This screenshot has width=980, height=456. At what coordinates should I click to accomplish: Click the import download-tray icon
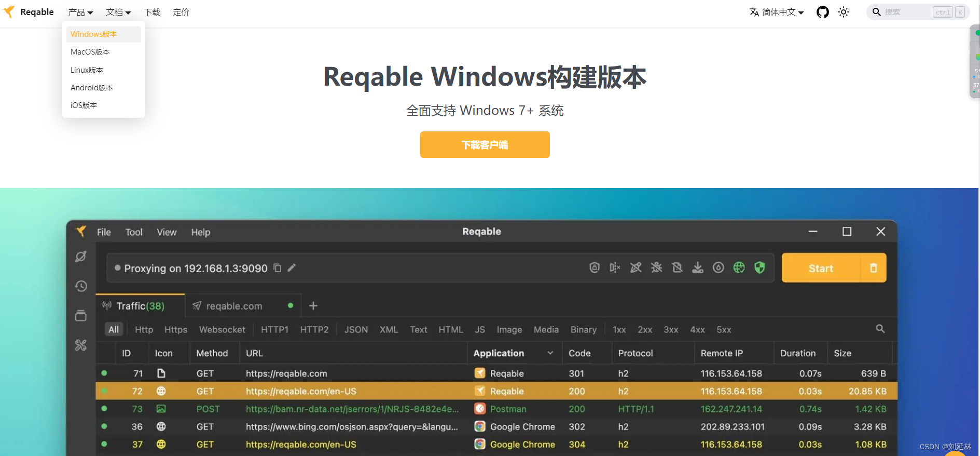(x=698, y=267)
